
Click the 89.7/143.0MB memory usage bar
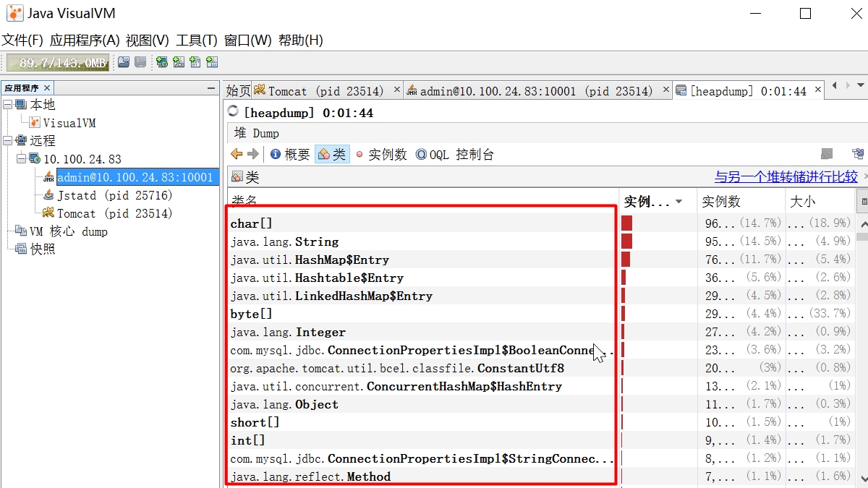pos(59,63)
